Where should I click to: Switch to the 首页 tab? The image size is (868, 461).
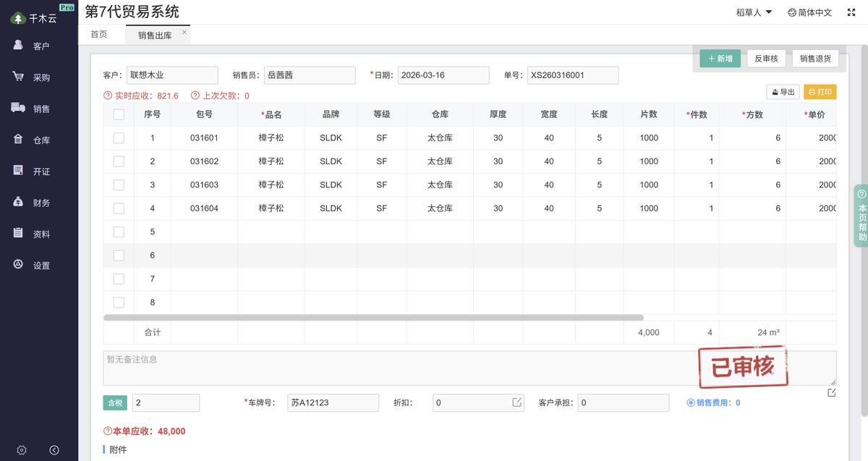click(99, 35)
